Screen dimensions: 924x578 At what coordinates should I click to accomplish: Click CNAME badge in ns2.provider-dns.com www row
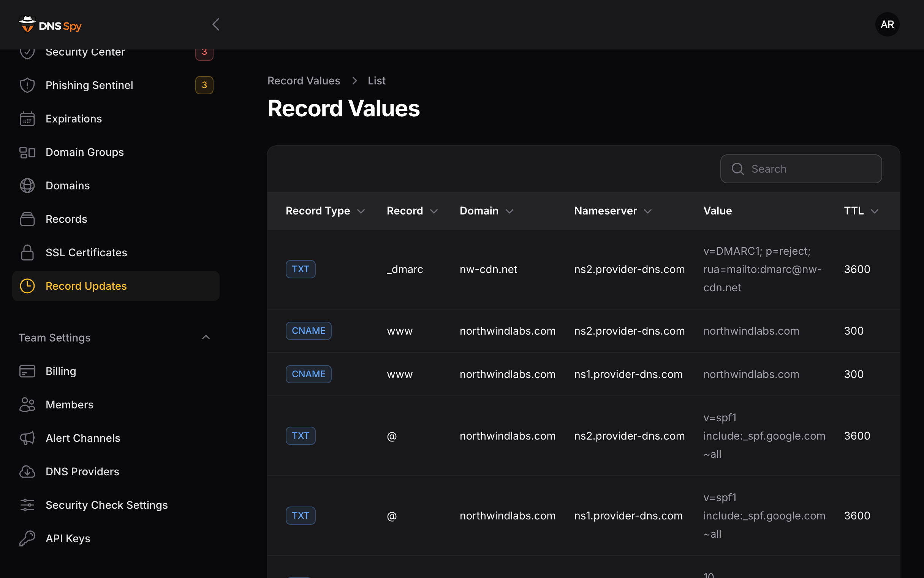click(309, 331)
